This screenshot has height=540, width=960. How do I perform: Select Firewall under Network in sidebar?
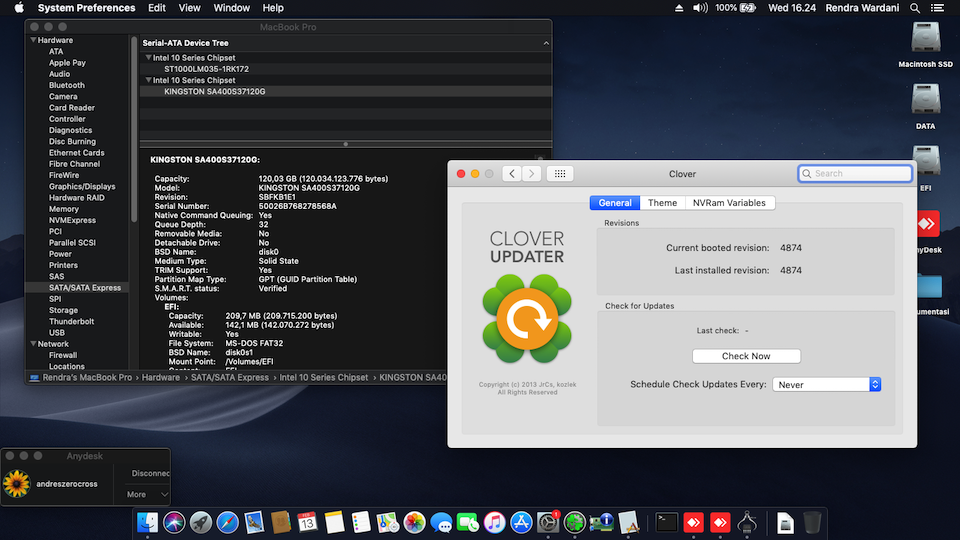point(63,355)
